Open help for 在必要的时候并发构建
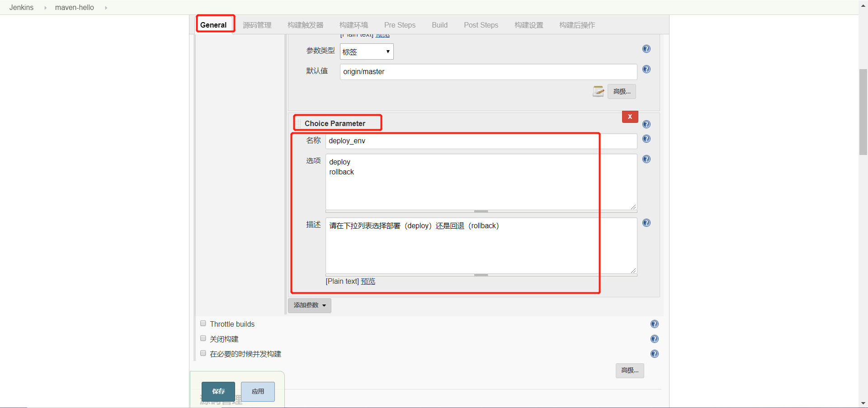The image size is (868, 408). [654, 354]
